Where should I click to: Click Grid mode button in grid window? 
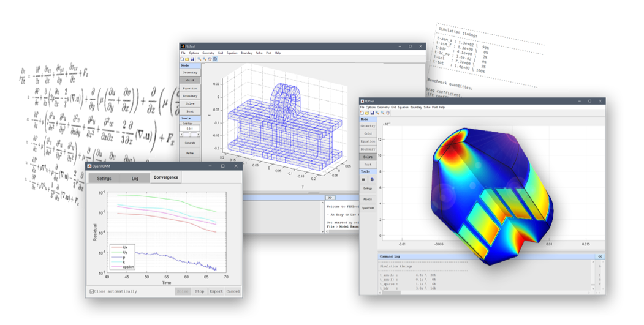[190, 80]
